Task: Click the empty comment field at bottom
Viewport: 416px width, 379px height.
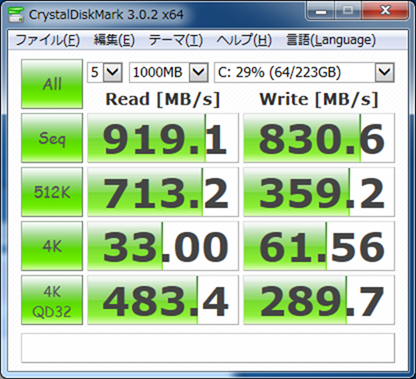Action: [x=208, y=348]
